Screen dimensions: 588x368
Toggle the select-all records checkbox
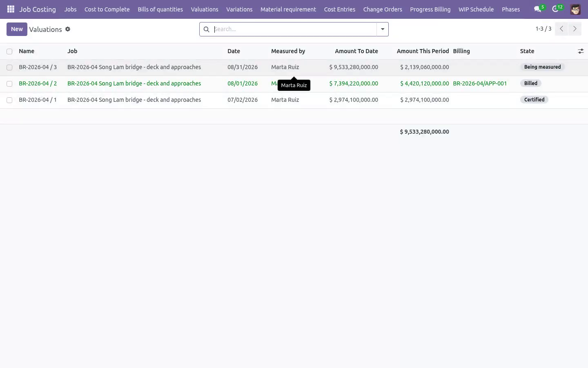click(x=9, y=51)
